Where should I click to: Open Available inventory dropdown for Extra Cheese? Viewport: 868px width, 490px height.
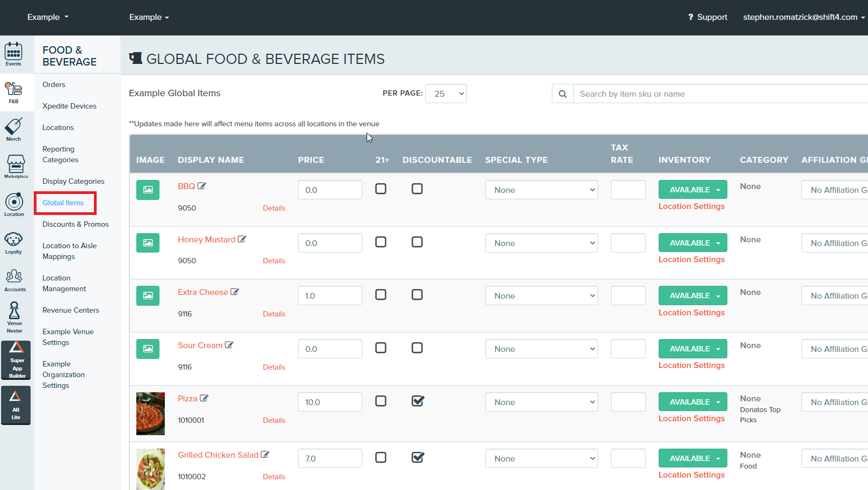693,296
